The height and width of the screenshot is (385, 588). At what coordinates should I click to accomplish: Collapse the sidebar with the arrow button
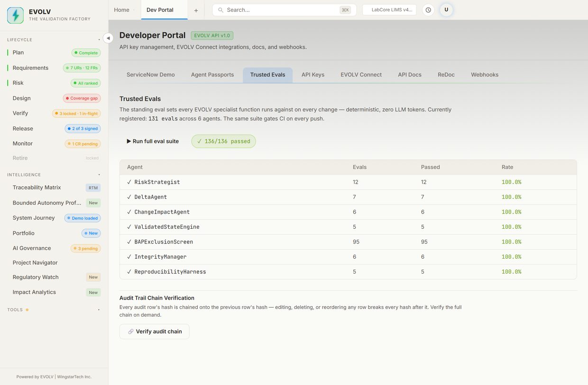coord(108,38)
